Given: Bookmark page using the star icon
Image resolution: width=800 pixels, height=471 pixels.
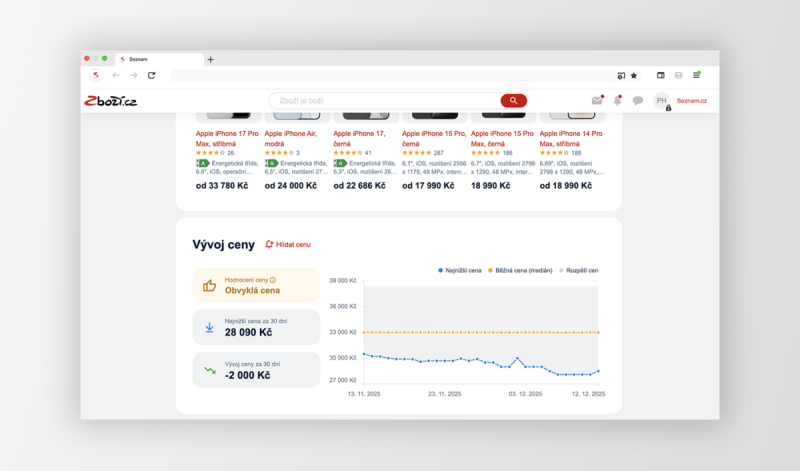Looking at the screenshot, I should tap(634, 75).
